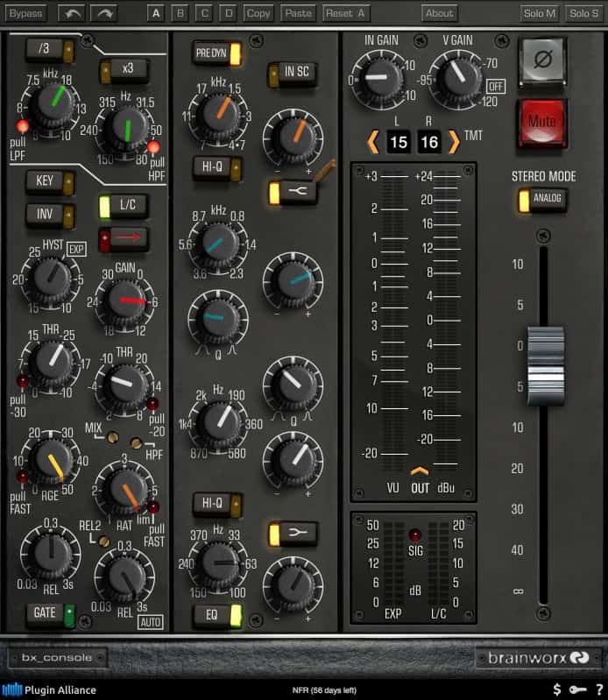This screenshot has width=608, height=700.
Task: Click the Plugin Alliance logo
Action: click(x=49, y=689)
